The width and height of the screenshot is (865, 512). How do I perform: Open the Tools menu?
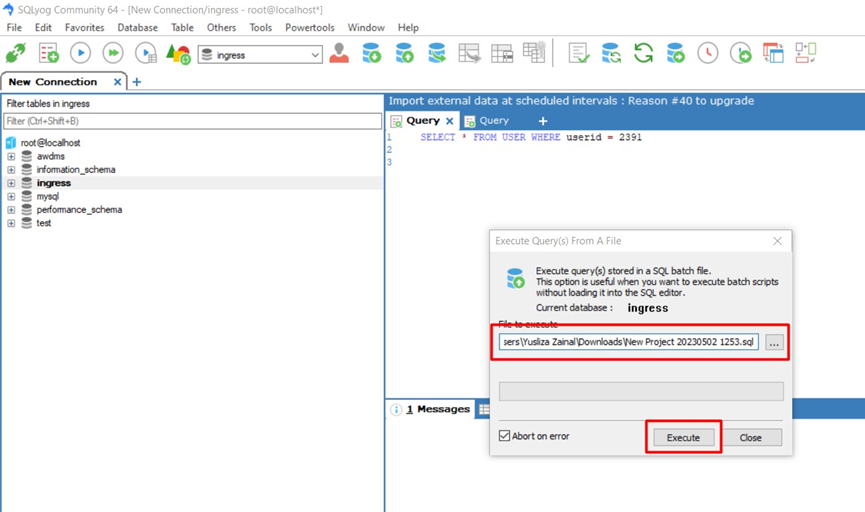(260, 28)
